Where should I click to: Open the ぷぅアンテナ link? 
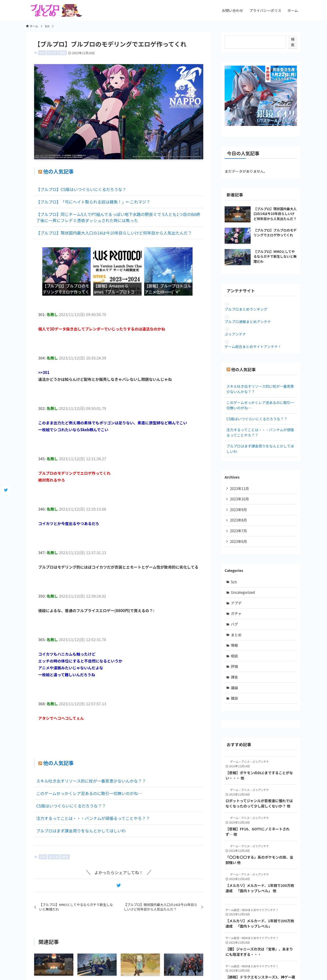235,334
